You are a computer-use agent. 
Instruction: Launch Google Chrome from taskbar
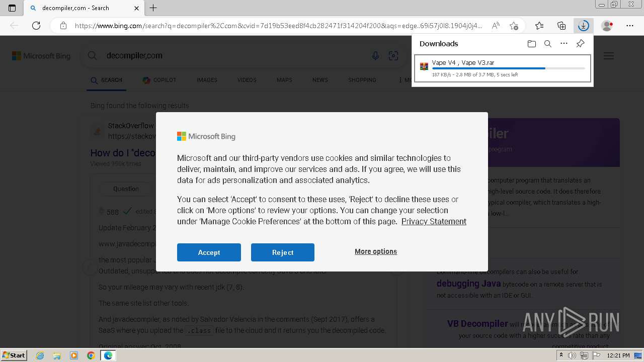[91, 355]
